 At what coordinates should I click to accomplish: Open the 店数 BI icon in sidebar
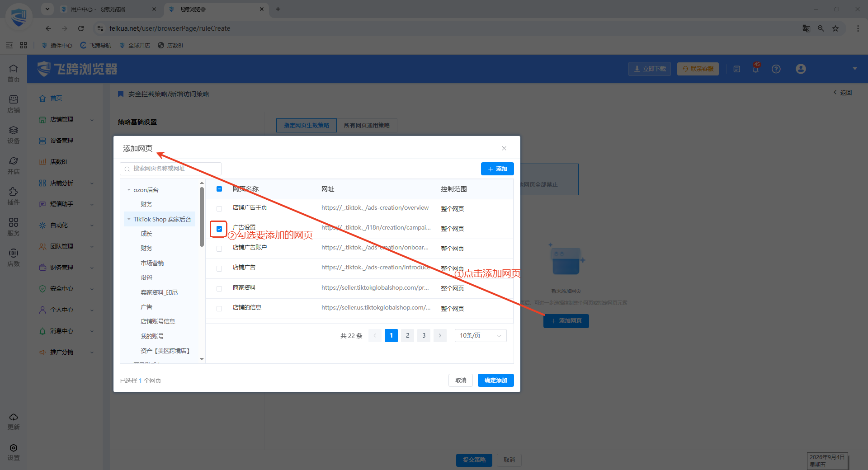[x=14, y=258]
